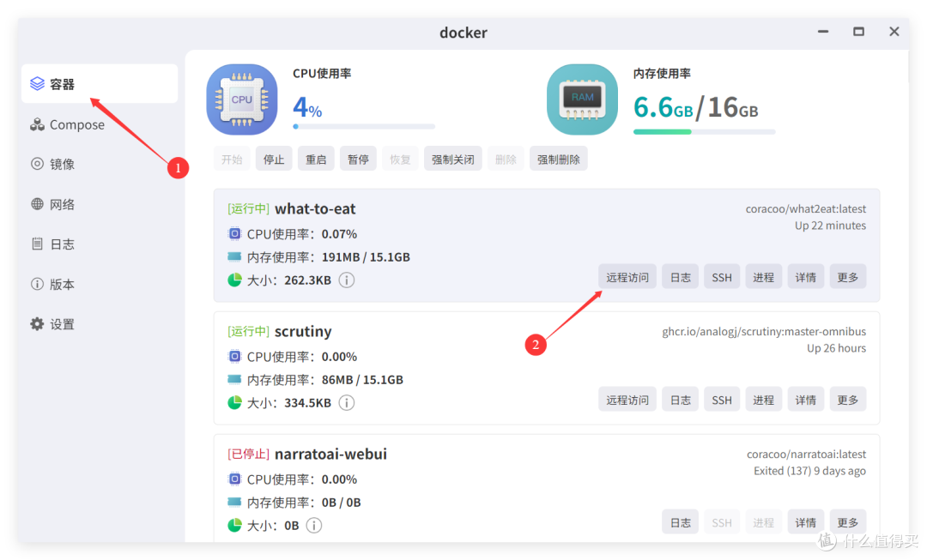
Task: Click the info icon next to 334.5KB
Action: 347,403
